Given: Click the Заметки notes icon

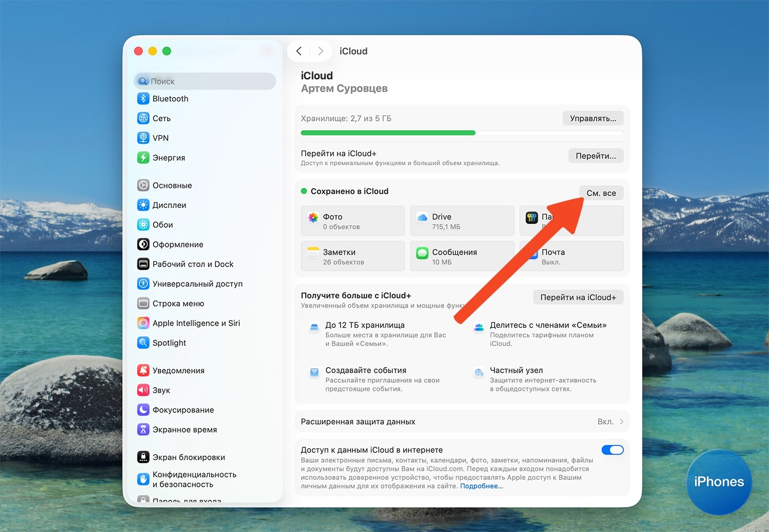Looking at the screenshot, I should tap(313, 253).
